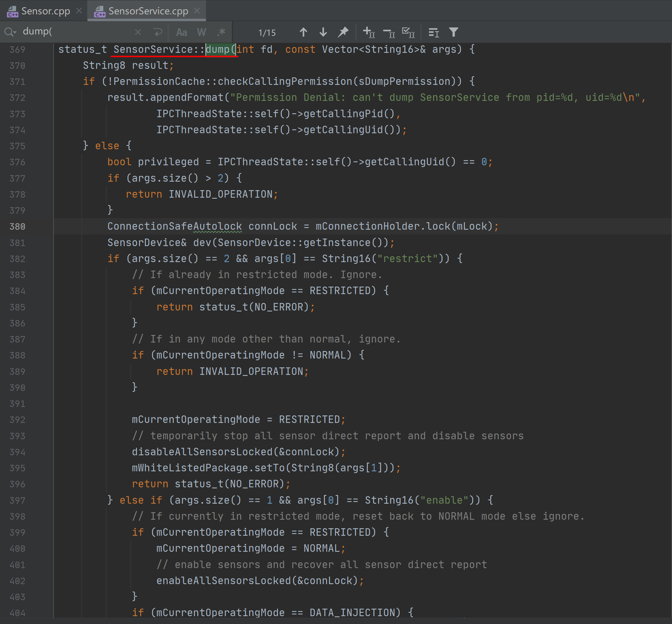Switch to the Sensor.cpp tab
The height and width of the screenshot is (624, 672).
coord(45,11)
